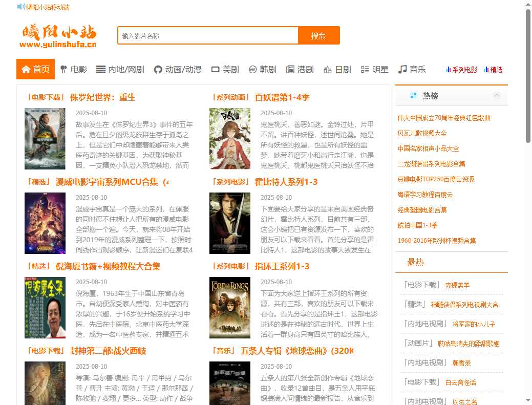Screen dimensions: 532x405
Task: Click the 热榜 panel header icon
Action: 415,95
